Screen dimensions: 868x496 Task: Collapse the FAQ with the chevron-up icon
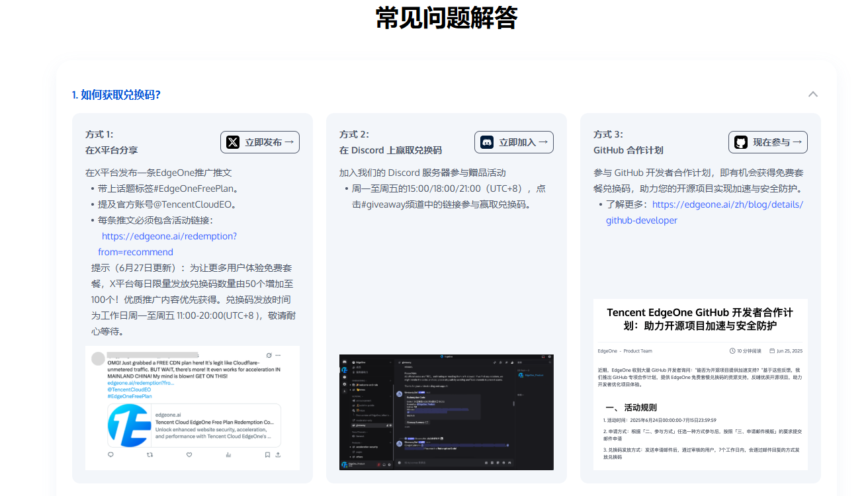(813, 95)
